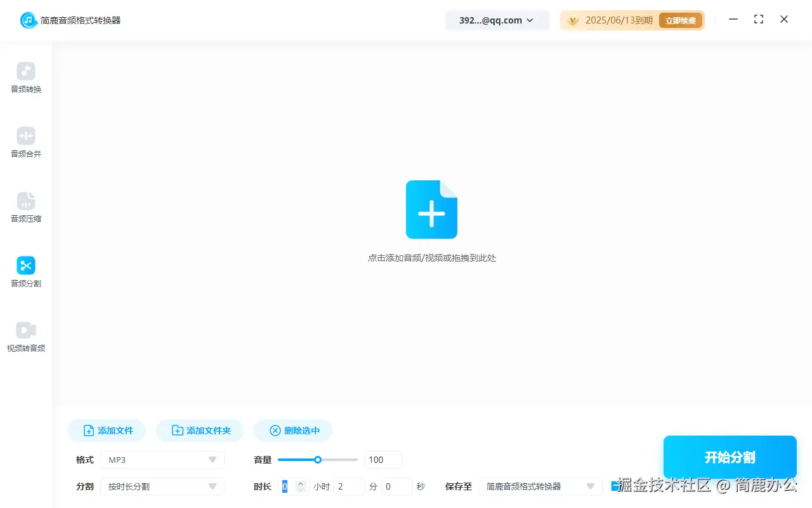This screenshot has width=812, height=508.
Task: Click the minutes field showing 2
Action: coord(349,486)
